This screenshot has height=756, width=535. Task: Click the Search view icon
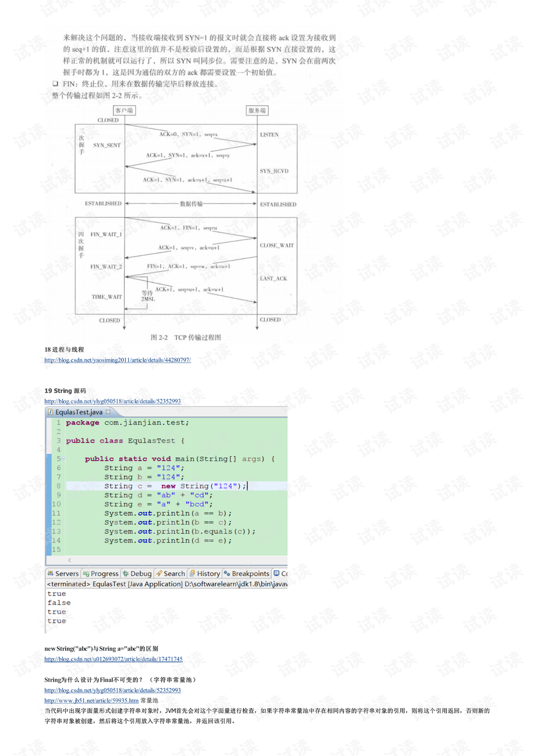[x=159, y=573]
